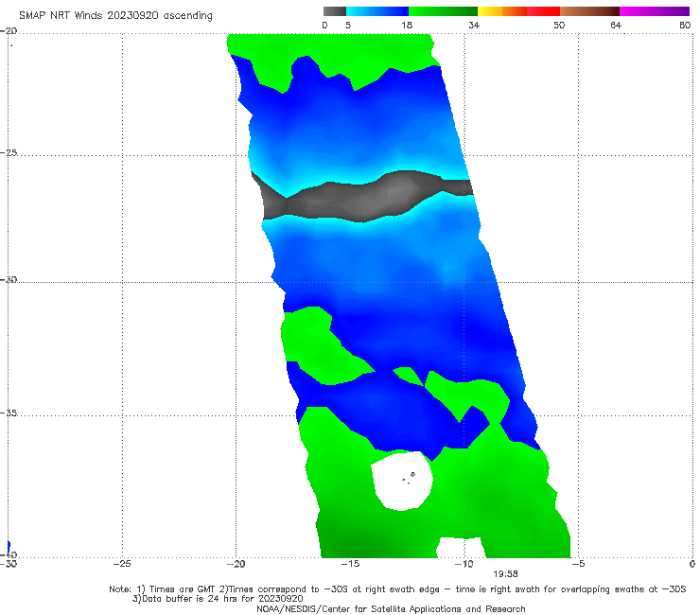Click the bottom-axis longitude label -10
This screenshot has height=615, width=700.
(x=464, y=564)
